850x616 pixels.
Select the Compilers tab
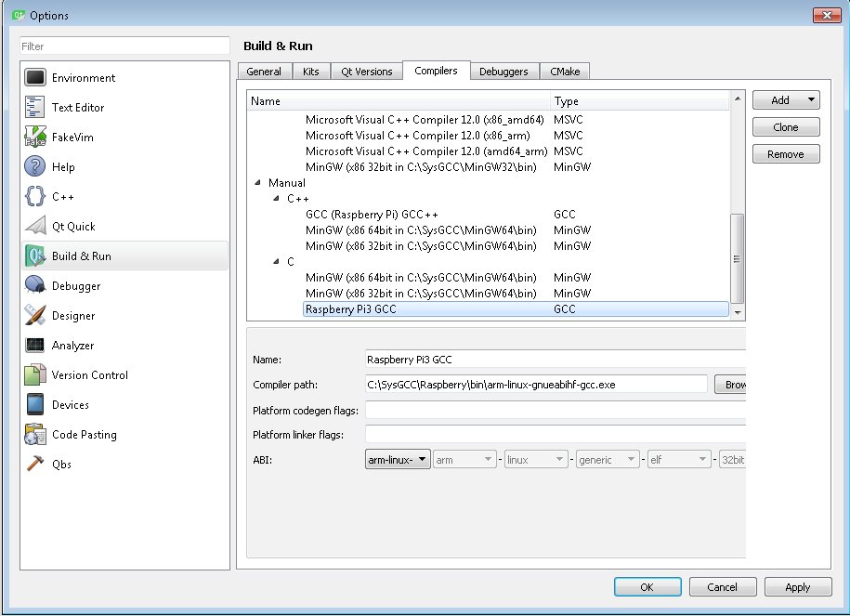[x=436, y=71]
